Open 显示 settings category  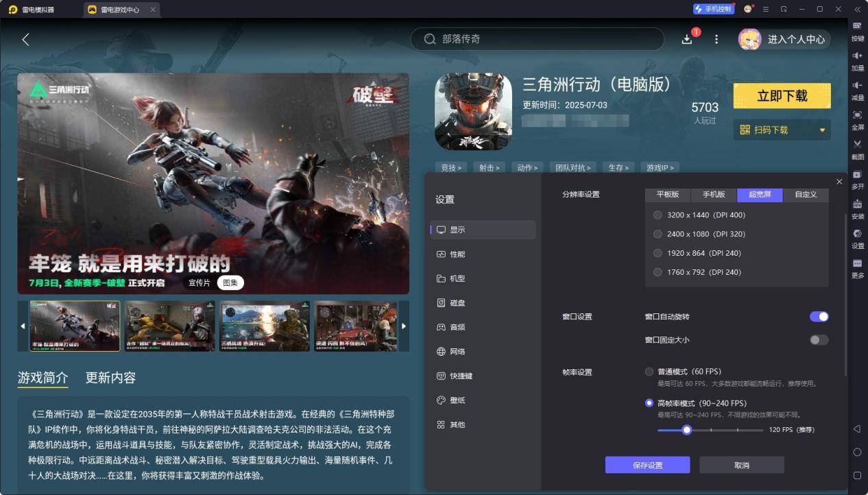(483, 230)
